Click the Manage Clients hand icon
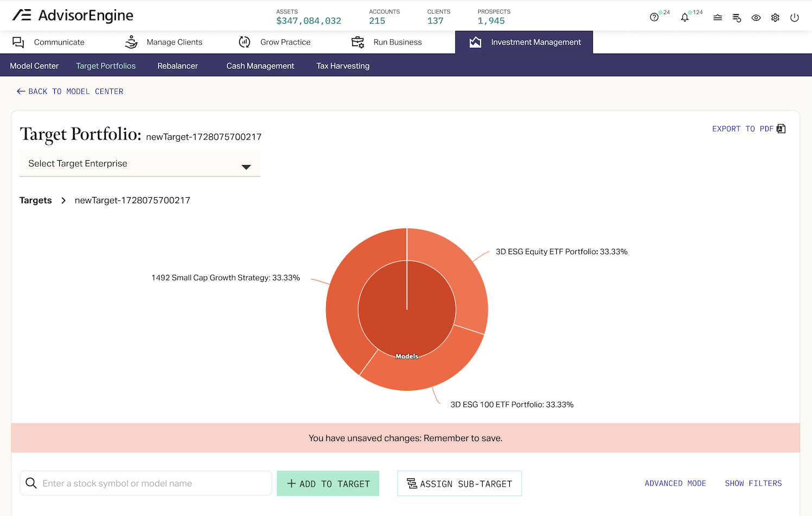Image resolution: width=812 pixels, height=516 pixels. (x=131, y=42)
